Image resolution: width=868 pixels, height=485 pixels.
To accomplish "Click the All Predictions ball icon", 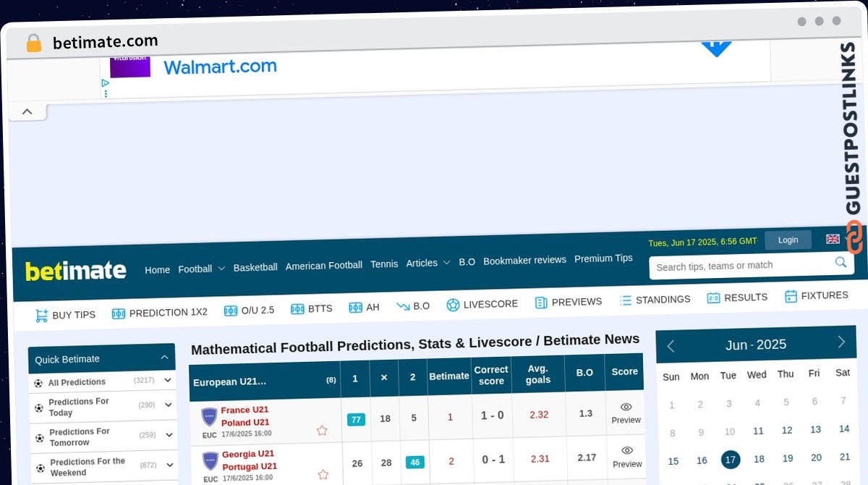I will (x=38, y=383).
